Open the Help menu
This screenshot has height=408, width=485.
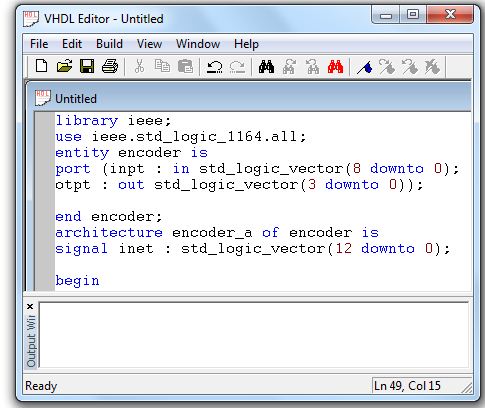[246, 44]
